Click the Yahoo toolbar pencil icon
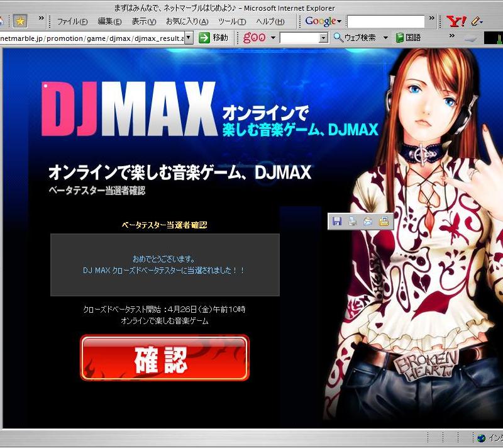Image resolution: width=503 pixels, height=448 pixels. 476,21
